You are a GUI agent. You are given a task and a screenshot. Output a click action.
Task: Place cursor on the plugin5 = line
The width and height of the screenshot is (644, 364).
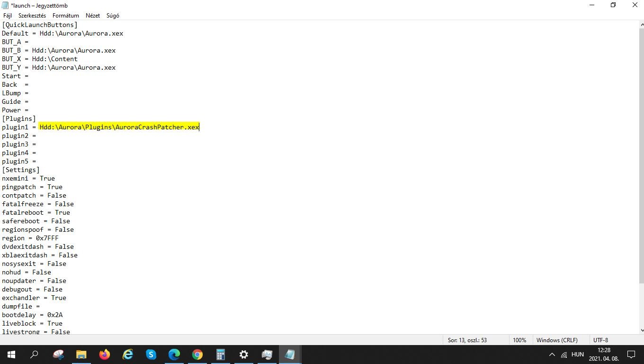(19, 161)
